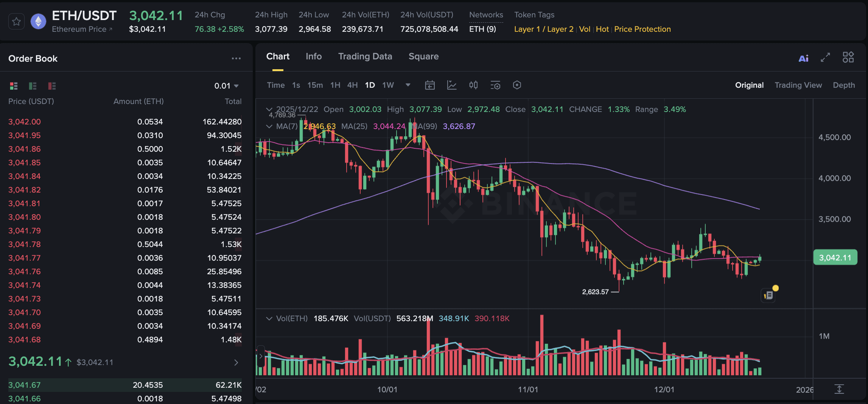
Task: Star the ETH/USDT trading pair
Action: 16,21
